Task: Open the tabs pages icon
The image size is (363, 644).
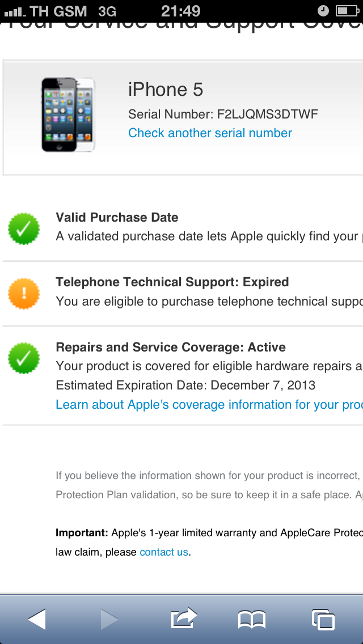Action: tap(323, 620)
